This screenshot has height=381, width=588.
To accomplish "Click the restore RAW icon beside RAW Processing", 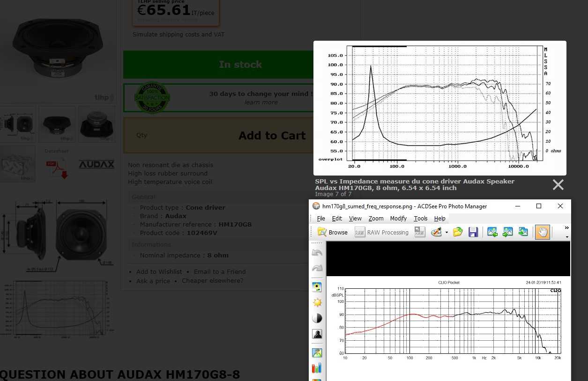I will pos(419,232).
